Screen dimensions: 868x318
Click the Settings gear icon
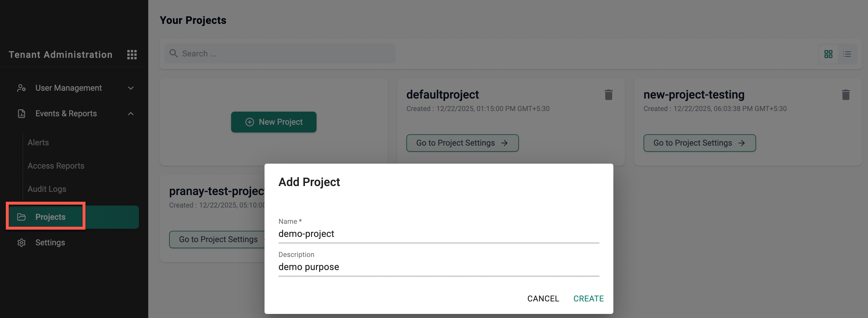coord(22,242)
